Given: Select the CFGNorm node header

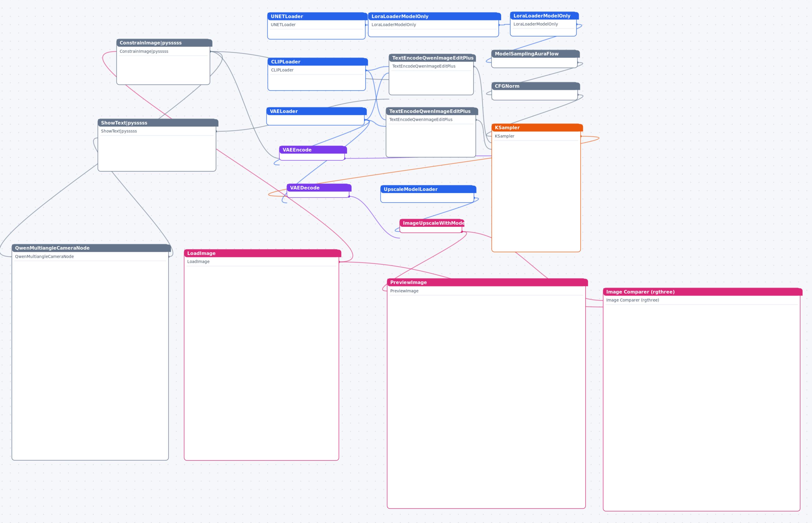Looking at the screenshot, I should (x=536, y=86).
